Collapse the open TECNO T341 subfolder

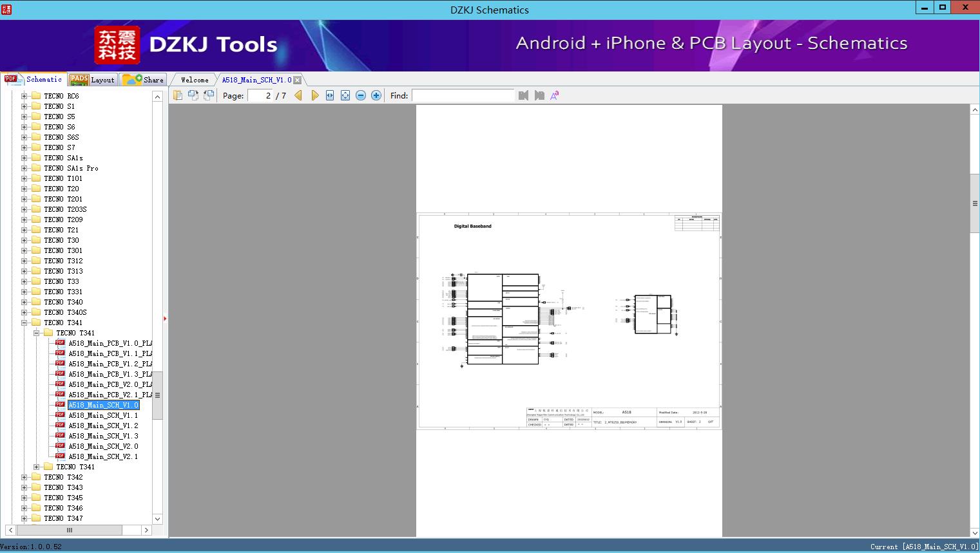36,333
